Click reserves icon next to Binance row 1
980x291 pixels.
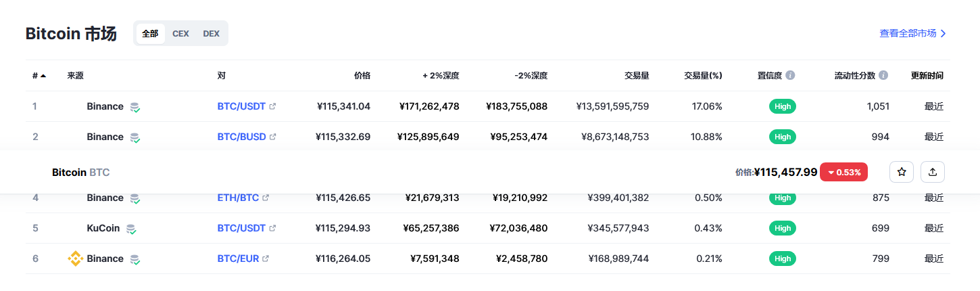coord(135,107)
